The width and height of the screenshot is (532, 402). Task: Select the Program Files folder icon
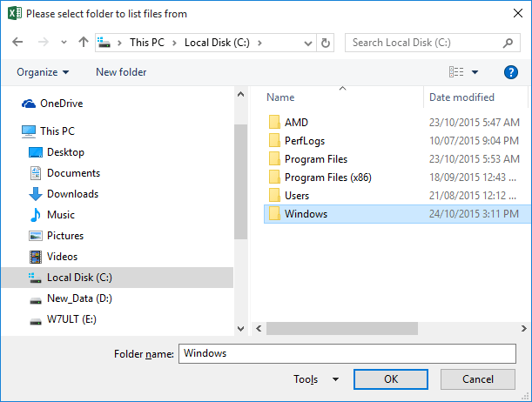274,158
